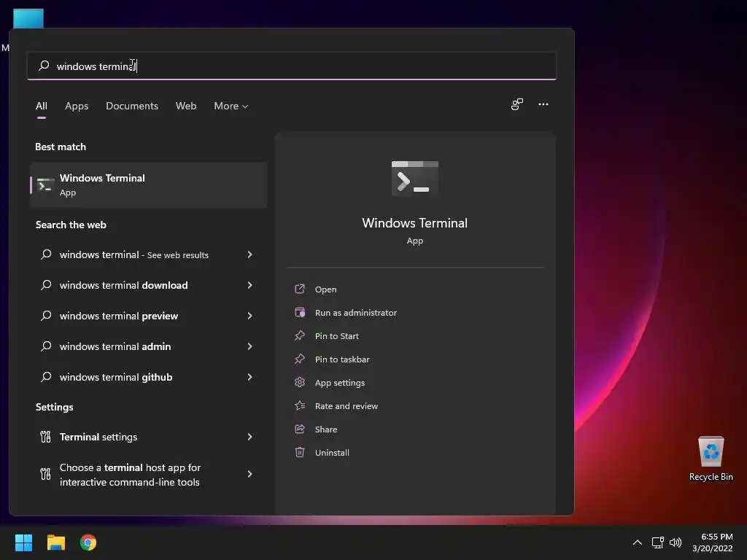
Task: Choose Run as administrator
Action: point(356,313)
